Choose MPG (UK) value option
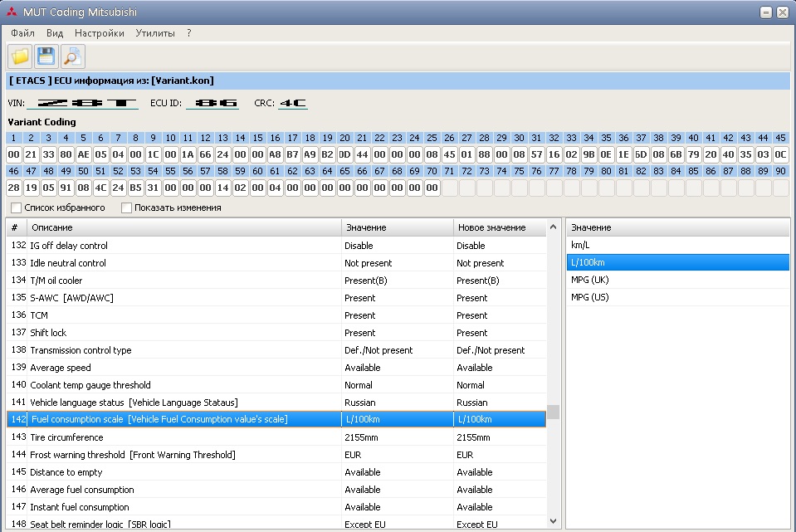 589,281
